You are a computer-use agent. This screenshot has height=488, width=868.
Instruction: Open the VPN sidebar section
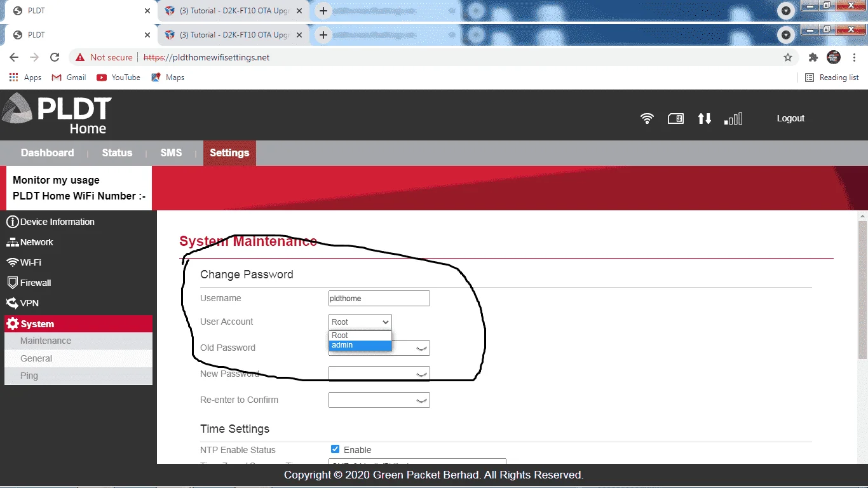tap(22, 303)
